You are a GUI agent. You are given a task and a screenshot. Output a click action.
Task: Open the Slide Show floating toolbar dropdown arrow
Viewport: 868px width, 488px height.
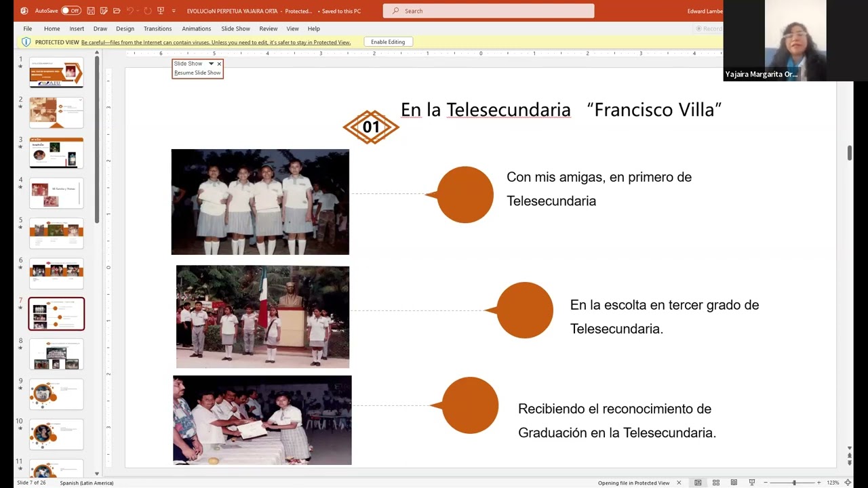[x=211, y=64]
